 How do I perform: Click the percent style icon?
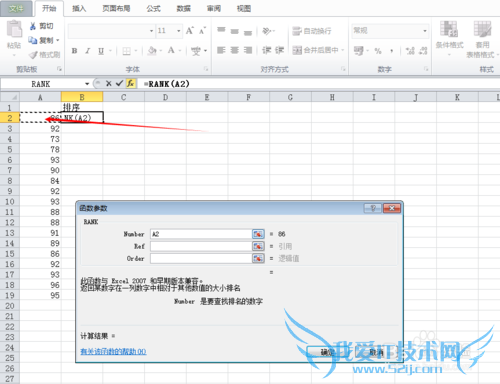(378, 51)
